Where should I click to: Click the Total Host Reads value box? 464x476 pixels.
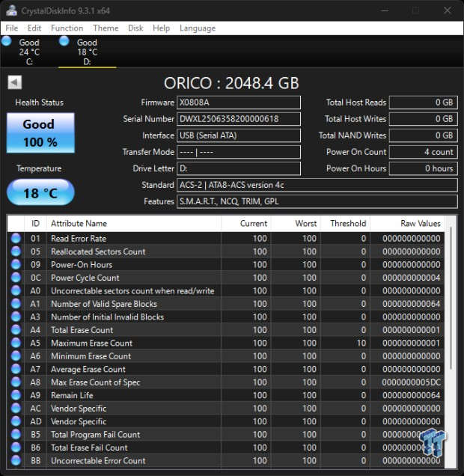423,103
